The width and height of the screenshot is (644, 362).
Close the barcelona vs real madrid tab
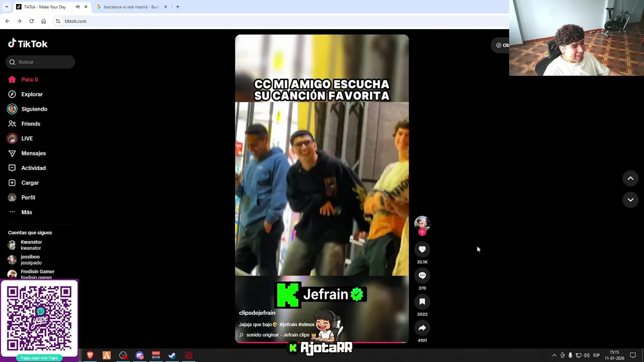165,7
